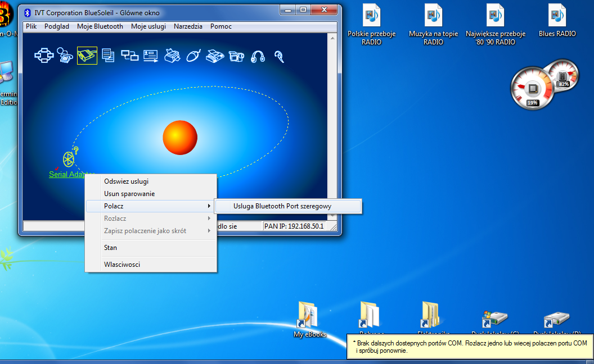Open Polskie przeboje RADIO desktop file
This screenshot has width=594, height=364.
(x=371, y=25)
